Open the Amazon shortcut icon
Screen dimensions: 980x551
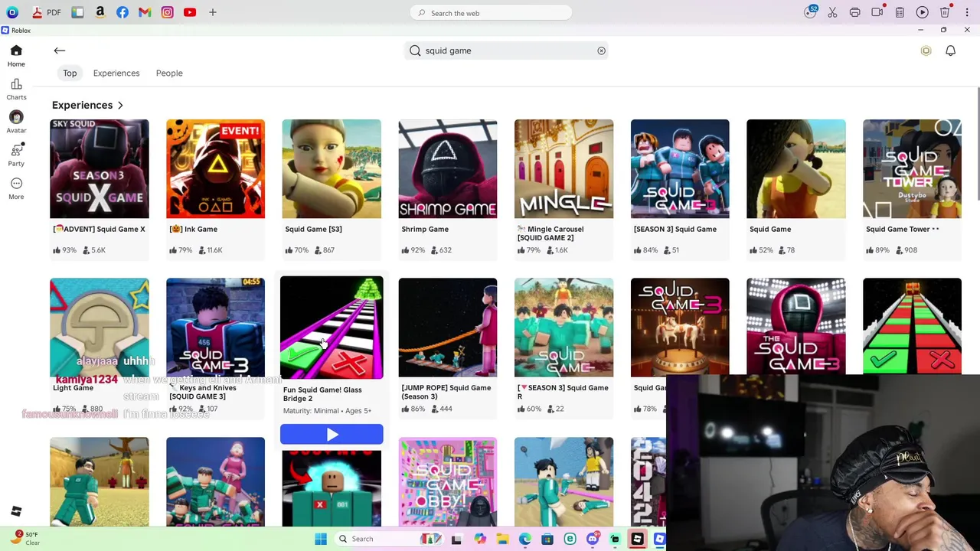pos(100,12)
